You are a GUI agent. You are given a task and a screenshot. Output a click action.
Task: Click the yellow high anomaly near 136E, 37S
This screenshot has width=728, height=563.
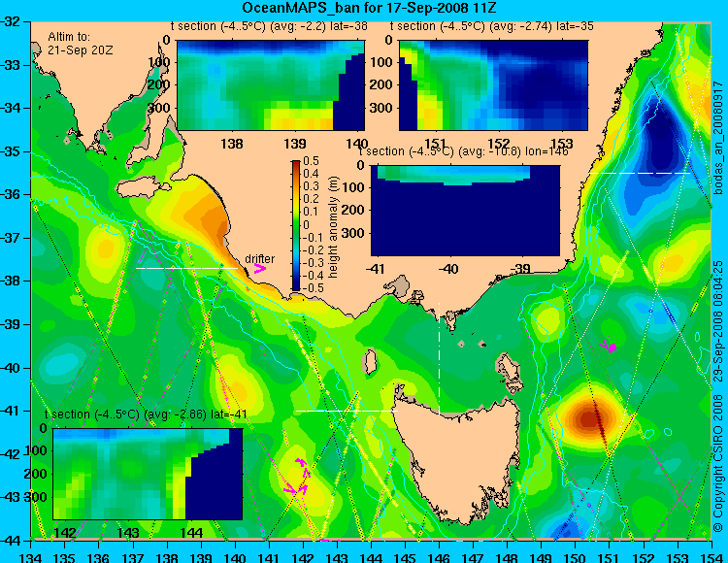[x=105, y=248]
